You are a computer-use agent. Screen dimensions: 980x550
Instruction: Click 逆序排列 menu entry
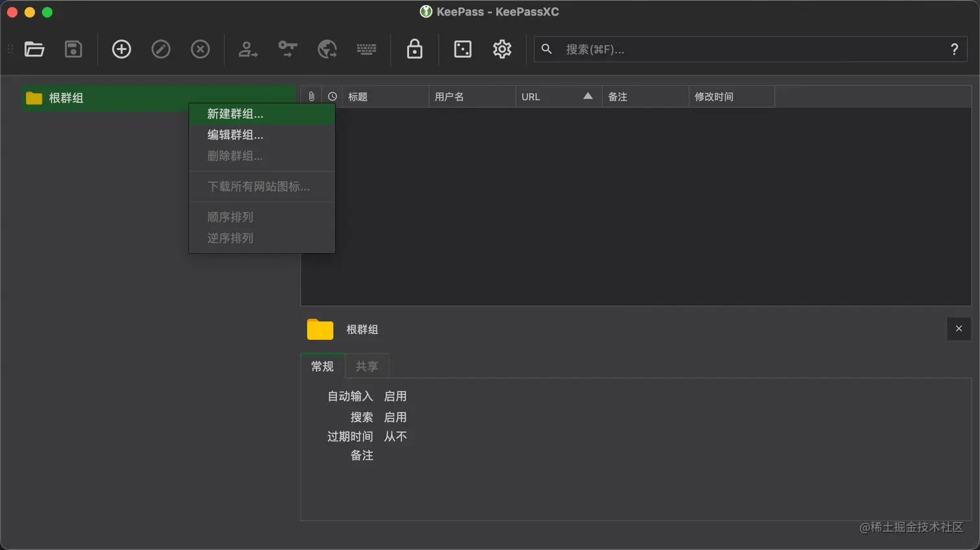point(262,238)
